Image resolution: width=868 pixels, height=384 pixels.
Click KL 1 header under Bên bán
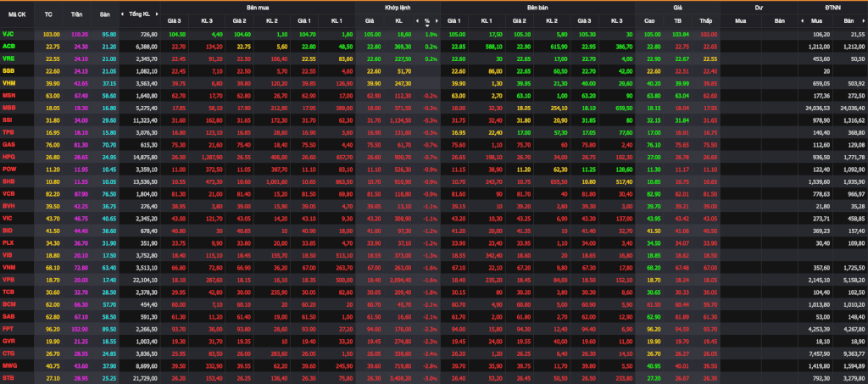486,20
